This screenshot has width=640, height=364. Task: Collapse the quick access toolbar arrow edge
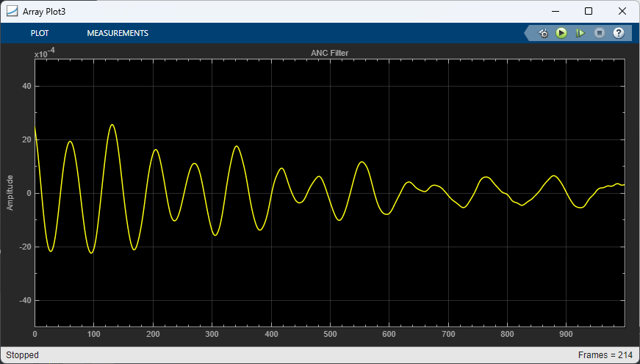[x=528, y=33]
